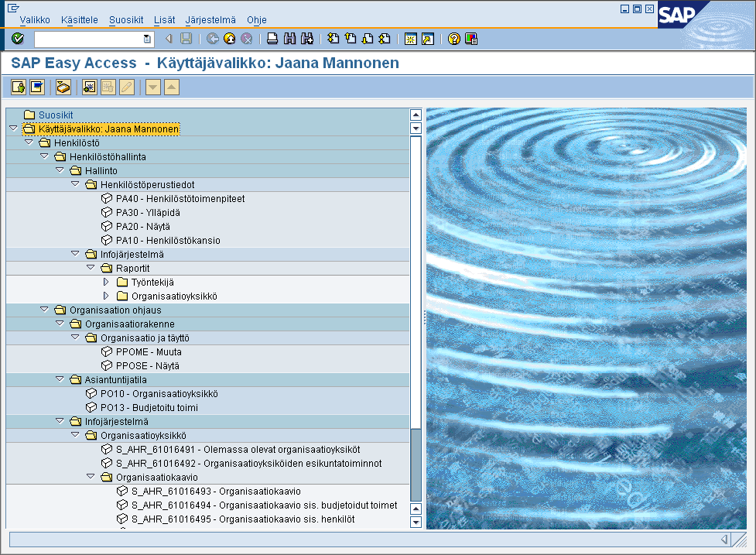The width and height of the screenshot is (756, 555).
Task: Click the Next Page icon
Action: point(368,39)
